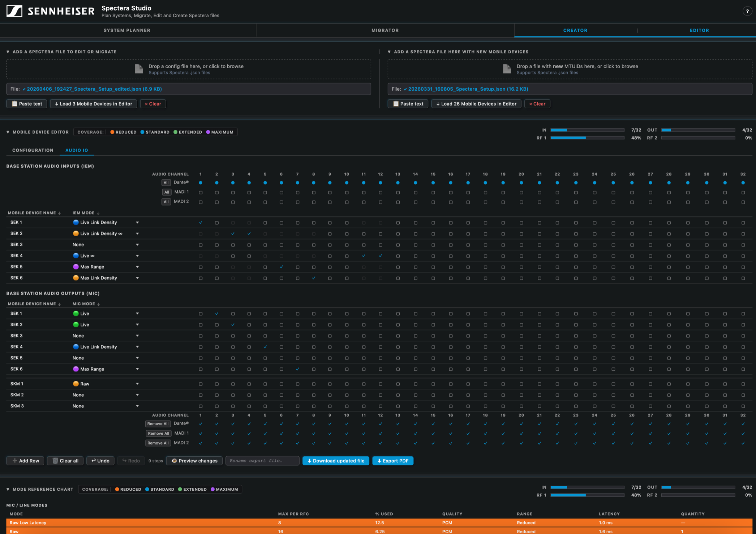Uncheck SEK 1 IEM channel 1 checkbox

tap(201, 223)
